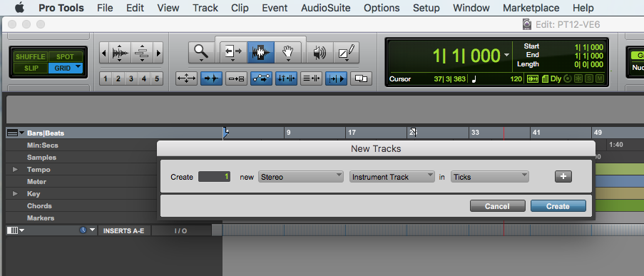Open main counter format dropdown arrow
Screen dimensions: 644x276
click(506, 55)
